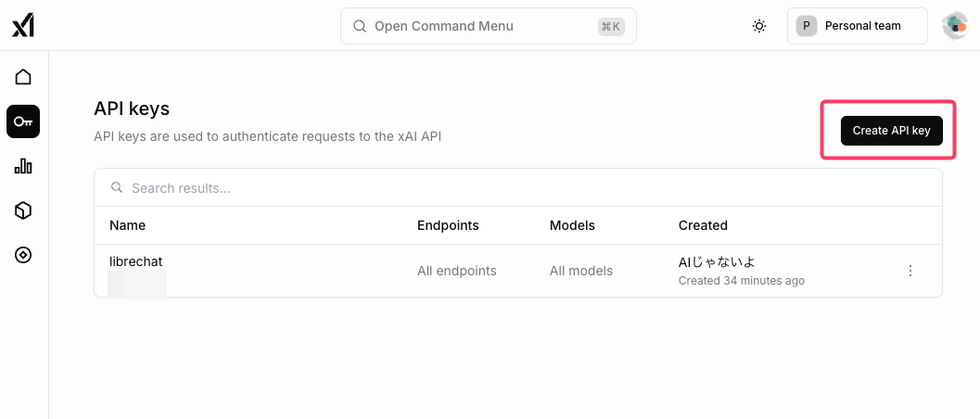980x419 pixels.
Task: Toggle the light/dark theme sun icon
Action: coord(759,26)
